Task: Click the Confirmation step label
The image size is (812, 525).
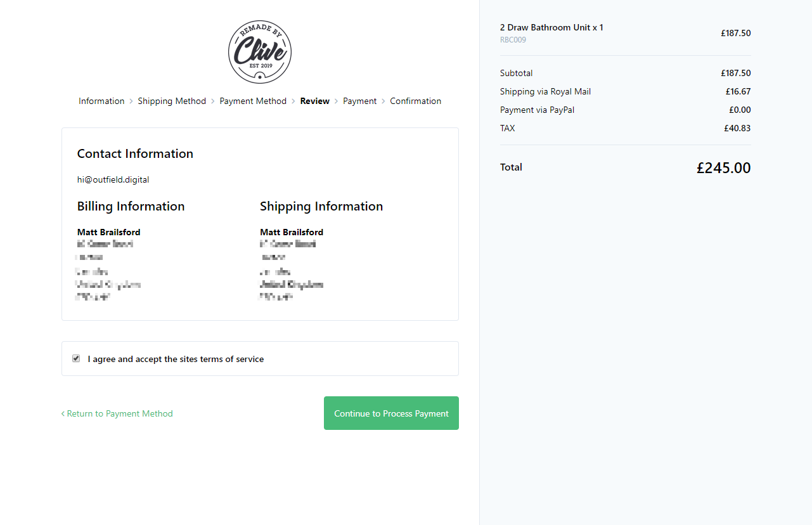Action: [x=415, y=101]
